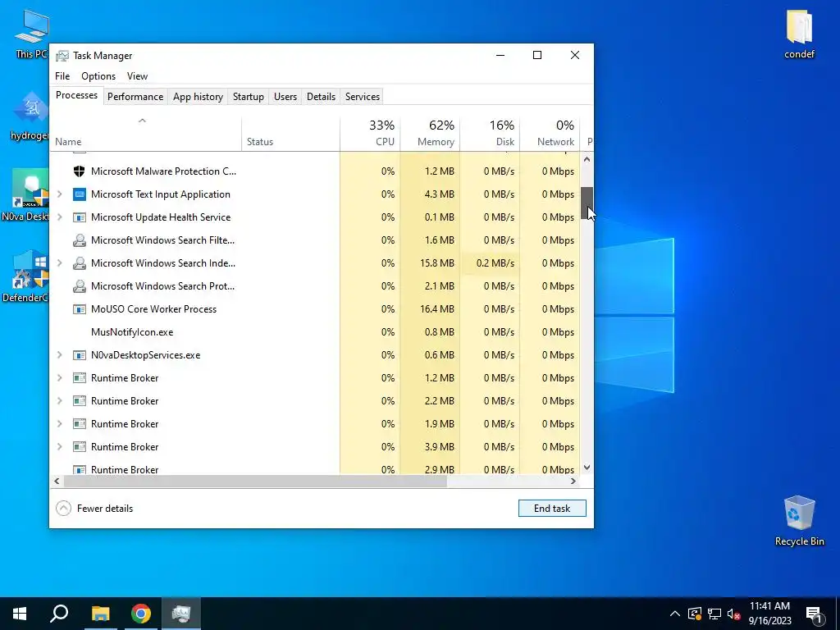The image size is (840, 630).
Task: Sort processes by CPU column
Action: [370, 134]
